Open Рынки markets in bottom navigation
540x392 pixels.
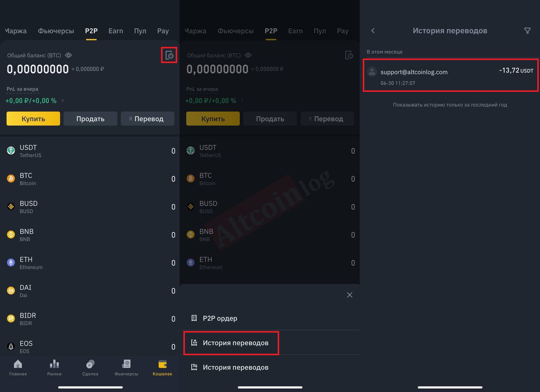[54, 368]
